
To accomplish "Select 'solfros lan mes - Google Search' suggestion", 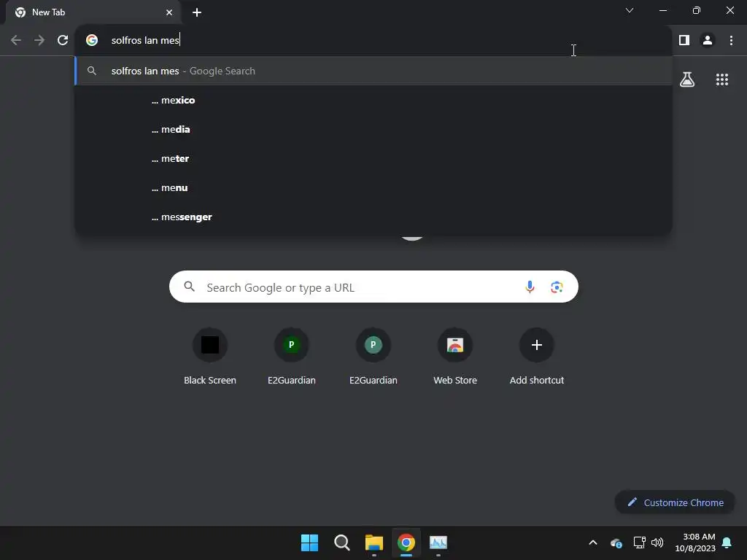I will [x=373, y=71].
